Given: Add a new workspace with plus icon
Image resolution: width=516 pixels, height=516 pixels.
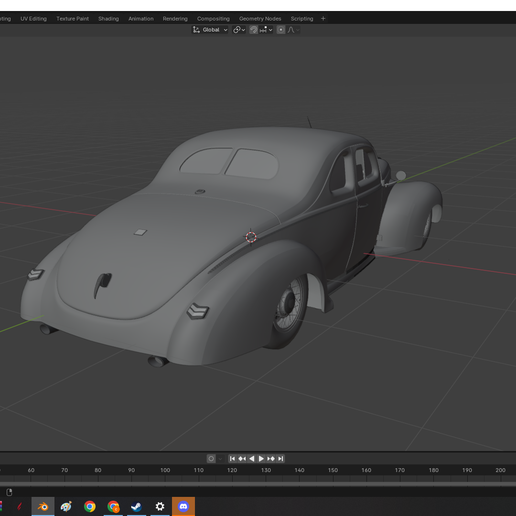Looking at the screenshot, I should pyautogui.click(x=323, y=19).
